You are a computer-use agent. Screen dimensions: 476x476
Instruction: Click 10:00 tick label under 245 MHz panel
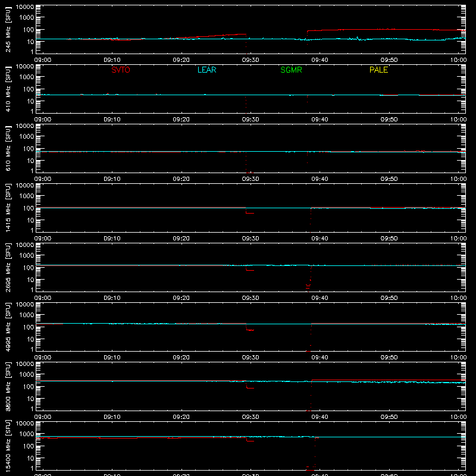point(458,60)
